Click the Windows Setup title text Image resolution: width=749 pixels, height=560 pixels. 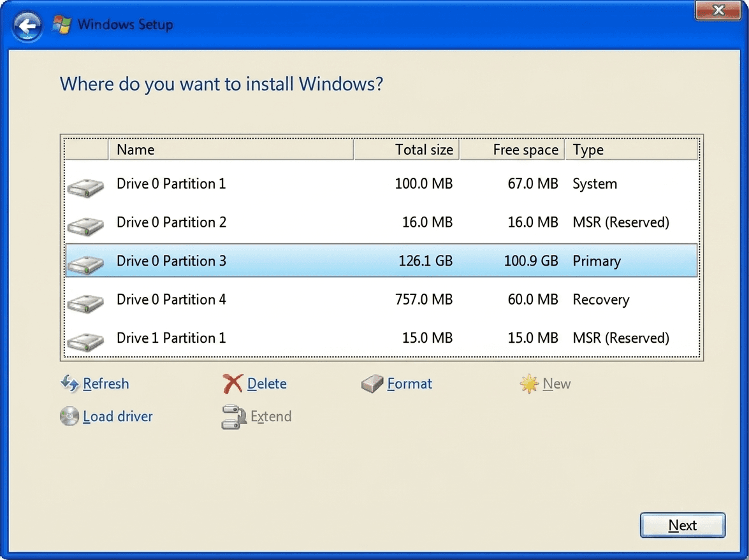(x=125, y=24)
